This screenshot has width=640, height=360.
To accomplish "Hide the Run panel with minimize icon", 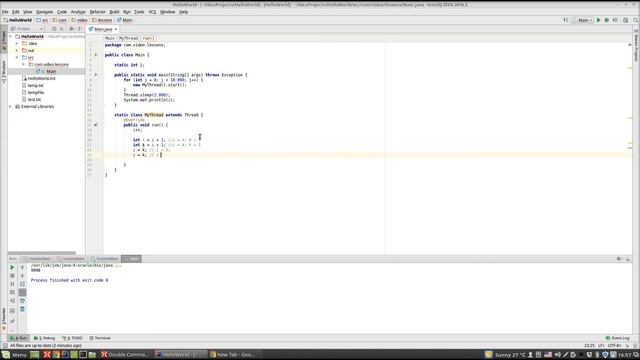I will 628,259.
